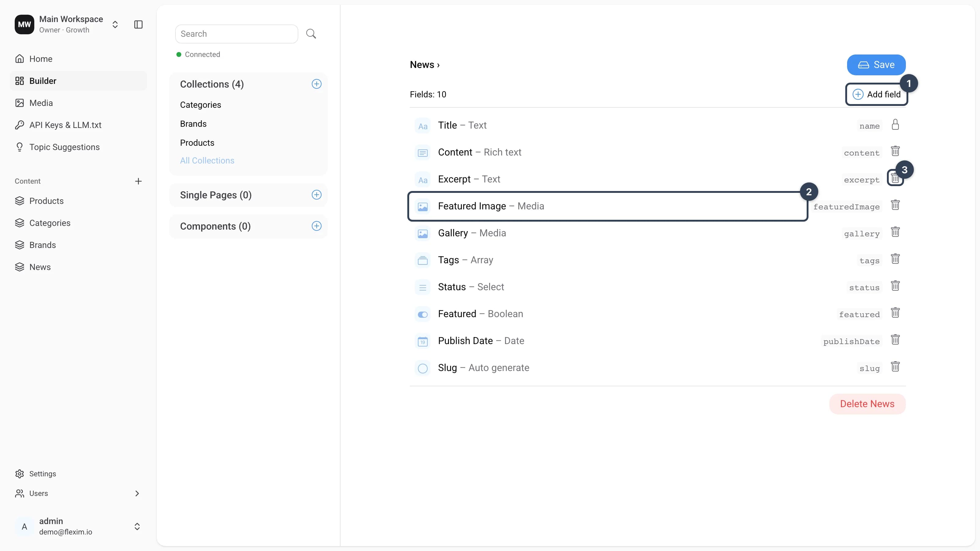Delete the Excerpt field trash icon

point(895,178)
